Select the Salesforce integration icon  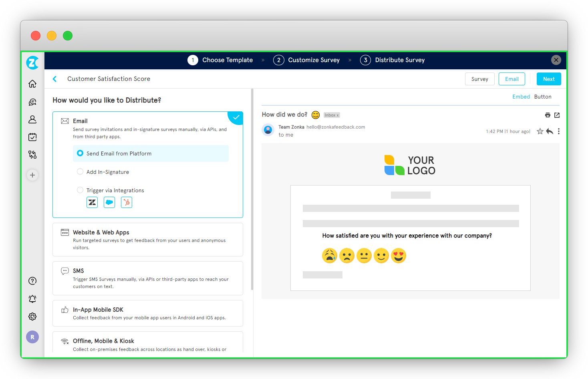pos(109,202)
